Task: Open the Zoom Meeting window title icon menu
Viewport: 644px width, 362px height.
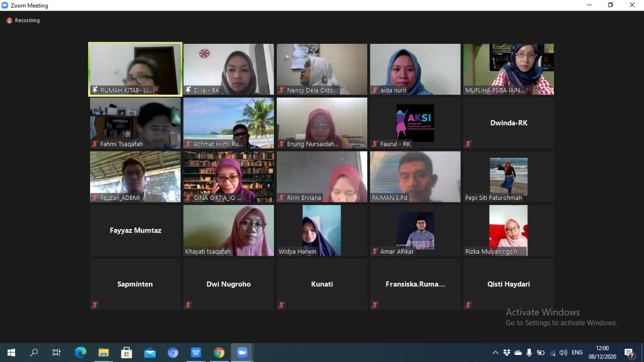Action: [5, 6]
